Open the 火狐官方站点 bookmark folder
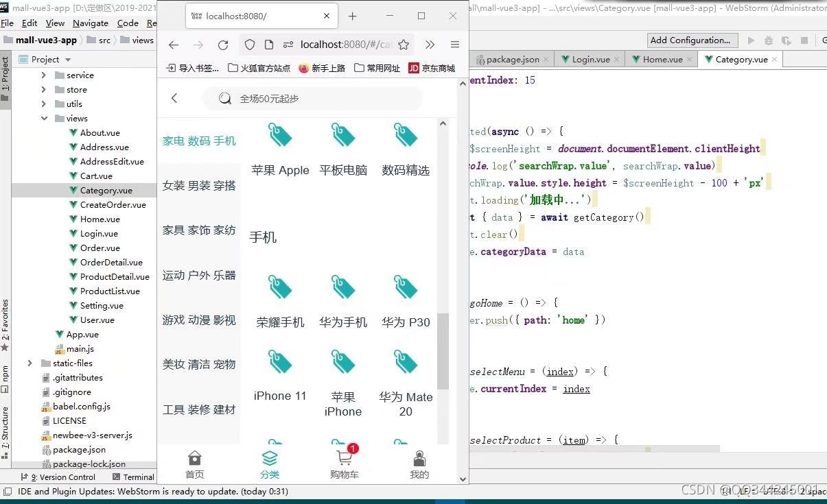Screen dimensions: 827x504 (x=259, y=68)
